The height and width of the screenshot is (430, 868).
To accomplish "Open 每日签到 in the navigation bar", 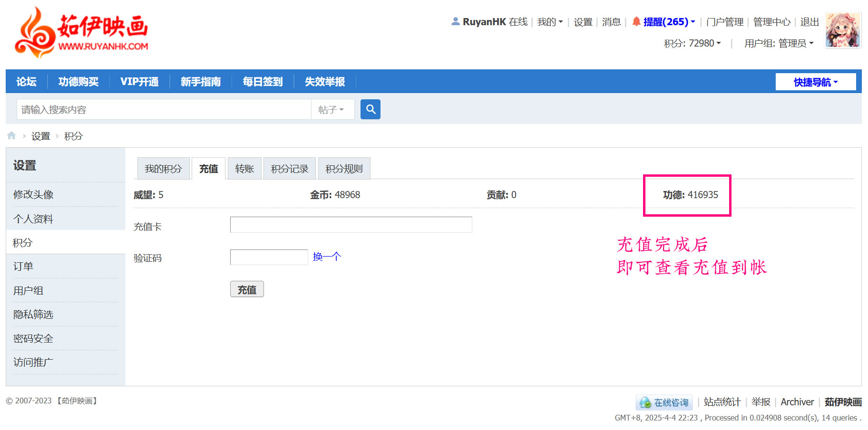I will (x=263, y=82).
